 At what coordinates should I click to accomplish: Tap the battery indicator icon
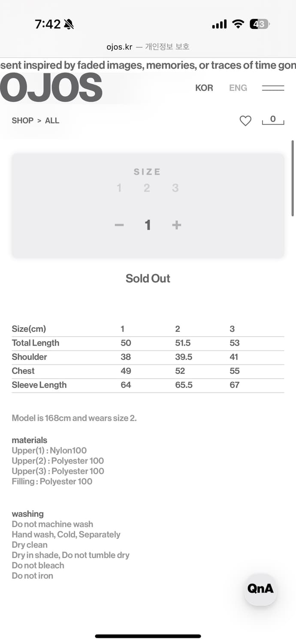[260, 24]
